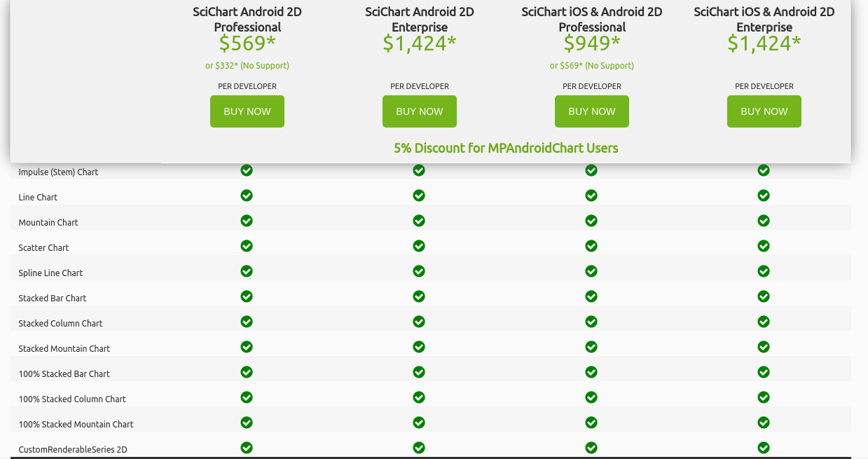Click the 5% Discount for MPAndroidChart Users text
This screenshot has width=868, height=459.
pyautogui.click(x=506, y=148)
